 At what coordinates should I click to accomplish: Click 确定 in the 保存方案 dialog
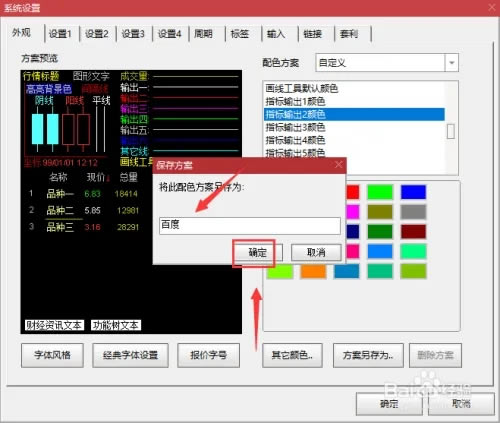(258, 252)
